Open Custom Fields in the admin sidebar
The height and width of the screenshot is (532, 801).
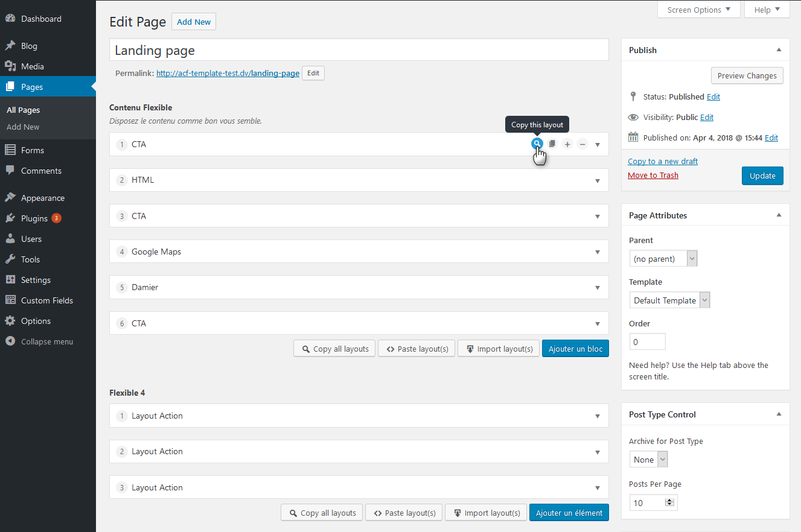click(x=48, y=300)
